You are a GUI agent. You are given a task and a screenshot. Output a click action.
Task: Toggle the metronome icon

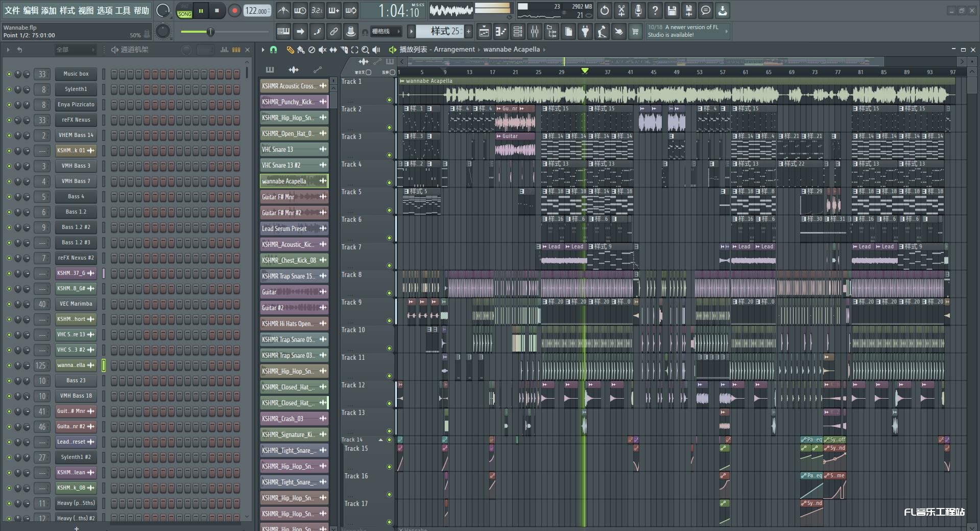click(x=283, y=10)
